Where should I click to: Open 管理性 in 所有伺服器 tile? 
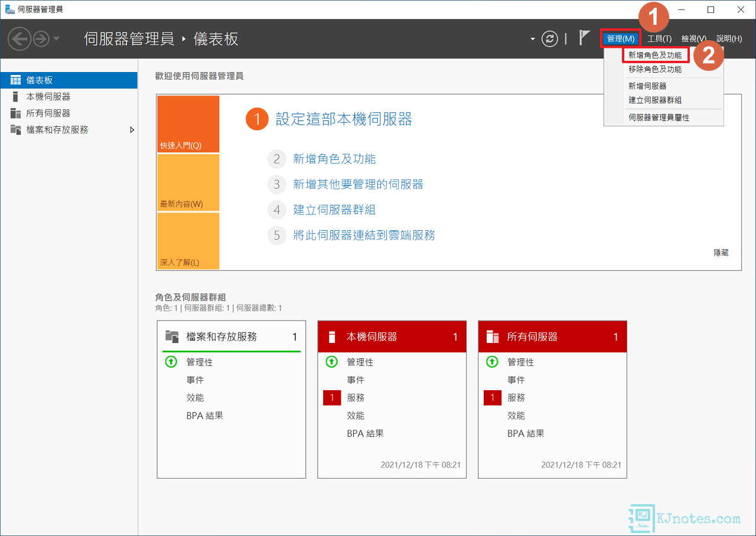(x=521, y=362)
